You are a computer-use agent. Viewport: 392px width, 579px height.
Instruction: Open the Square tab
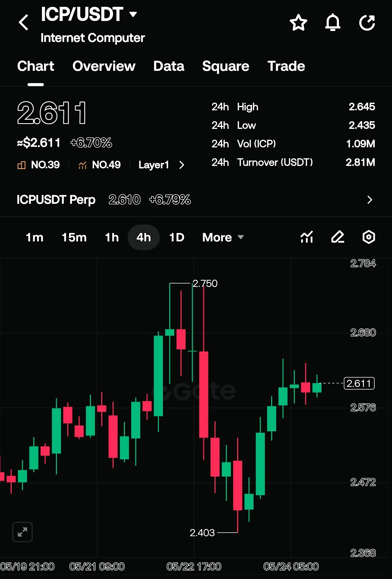coord(226,66)
